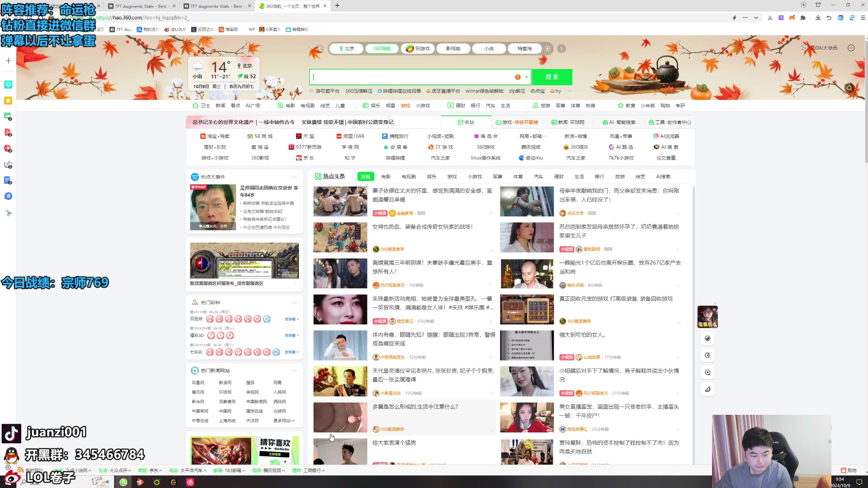
Task: Launch QQ from the Windows taskbar
Action: point(12,456)
